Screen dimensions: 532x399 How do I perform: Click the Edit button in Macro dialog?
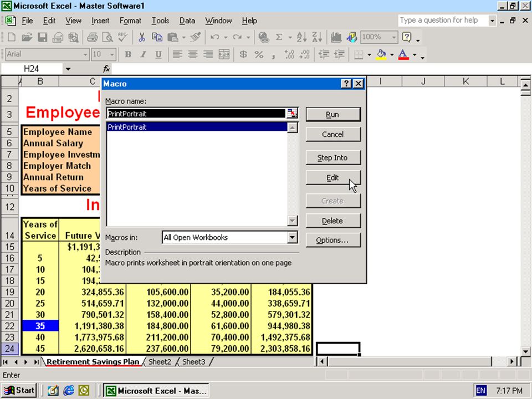click(333, 177)
